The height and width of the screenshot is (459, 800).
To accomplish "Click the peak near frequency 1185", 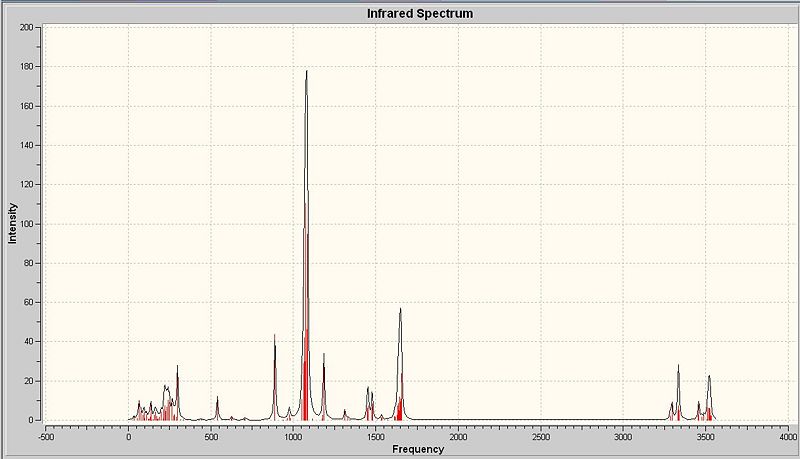I will tap(323, 386).
